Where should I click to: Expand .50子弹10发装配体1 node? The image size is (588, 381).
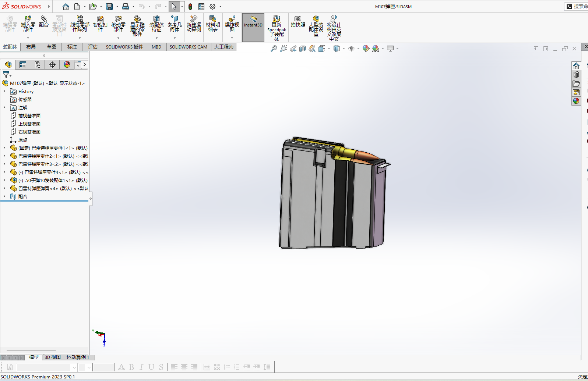(x=4, y=180)
